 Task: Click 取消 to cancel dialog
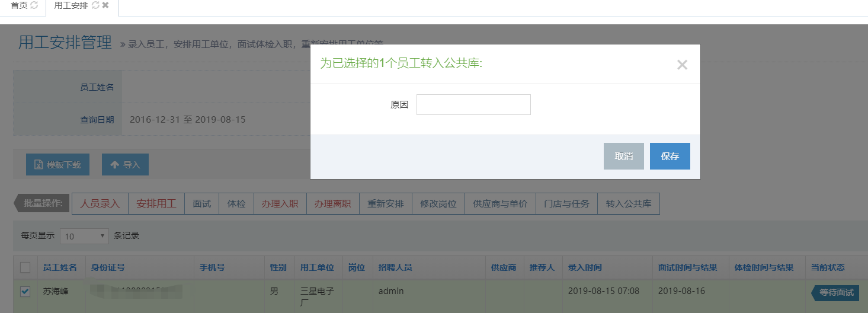pyautogui.click(x=623, y=156)
